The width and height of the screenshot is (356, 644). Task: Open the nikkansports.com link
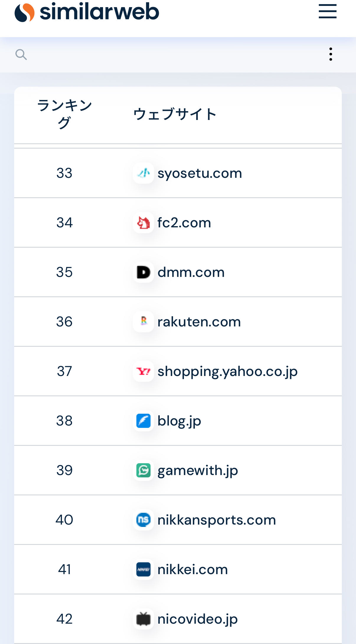[x=216, y=520]
